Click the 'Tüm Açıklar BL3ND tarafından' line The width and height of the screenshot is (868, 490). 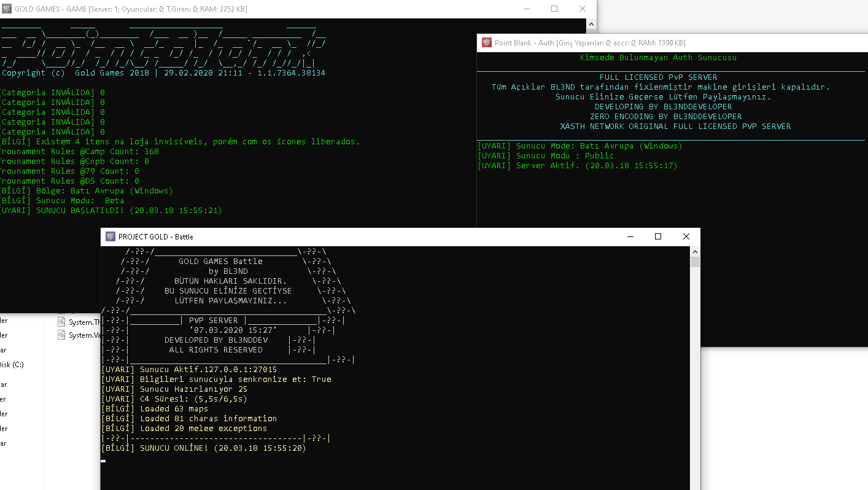tap(661, 87)
